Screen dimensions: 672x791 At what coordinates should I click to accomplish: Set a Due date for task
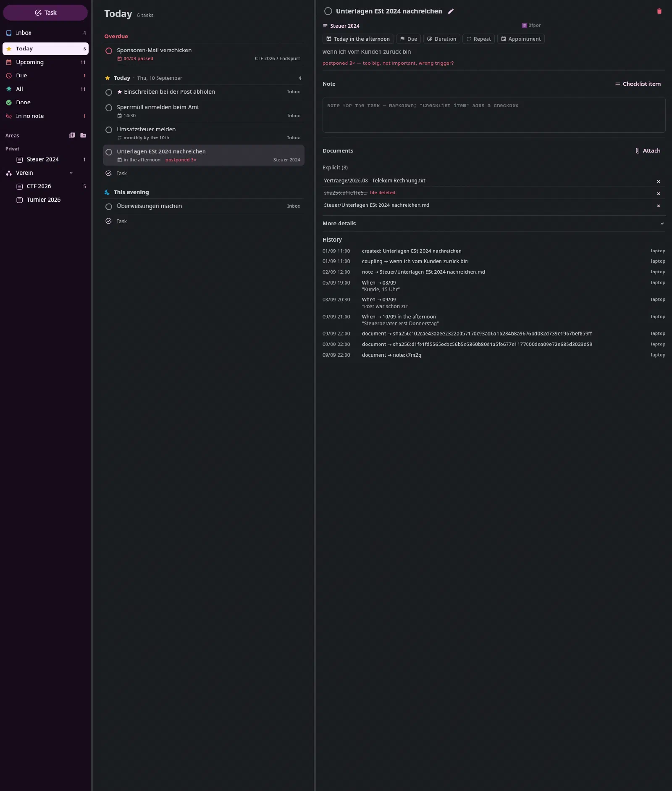coord(408,39)
